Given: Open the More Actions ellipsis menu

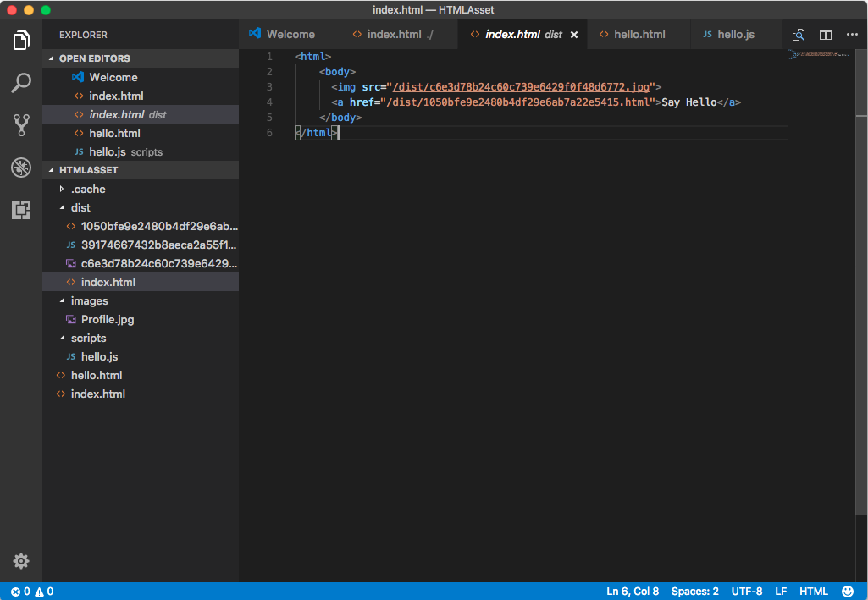Looking at the screenshot, I should pos(852,35).
